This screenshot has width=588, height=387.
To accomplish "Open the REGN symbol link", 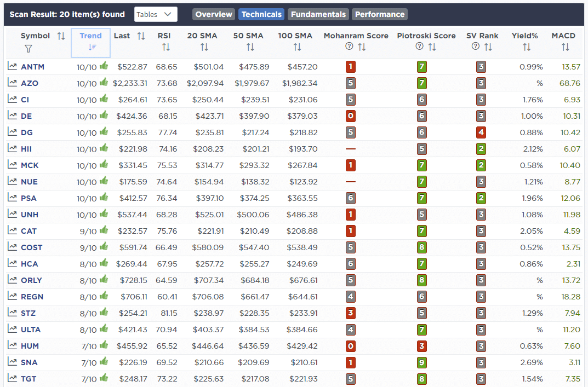I will point(32,296).
